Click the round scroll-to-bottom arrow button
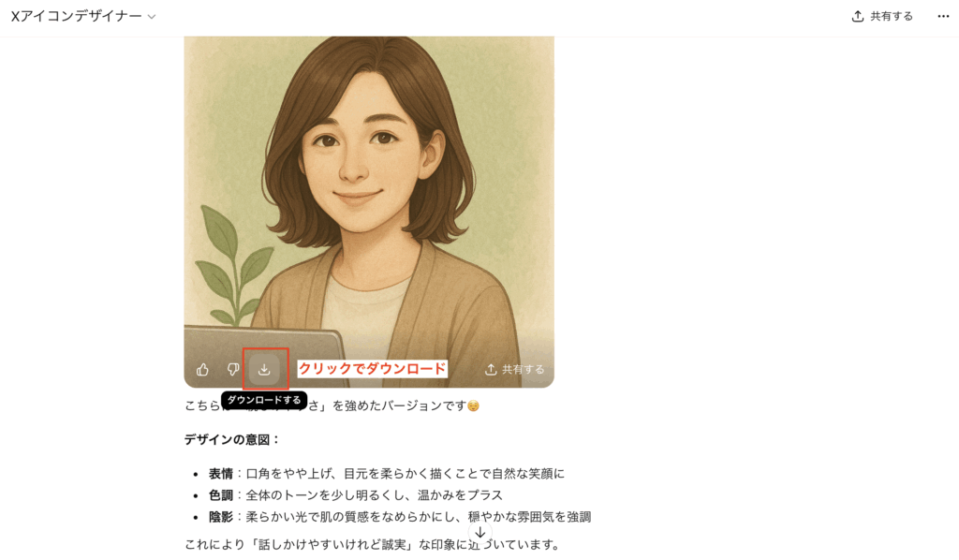The height and width of the screenshot is (560, 959). [480, 533]
